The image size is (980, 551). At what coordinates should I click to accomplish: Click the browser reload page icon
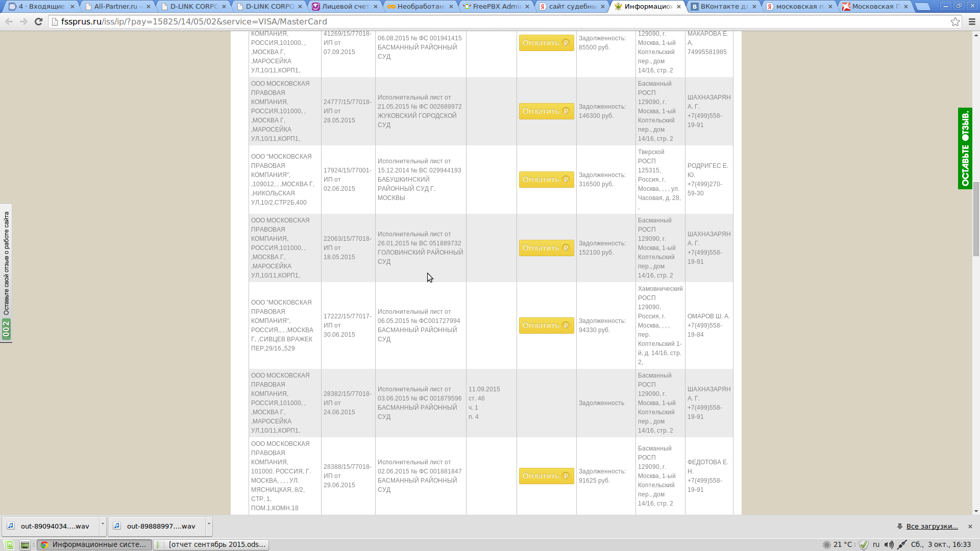coord(38,21)
